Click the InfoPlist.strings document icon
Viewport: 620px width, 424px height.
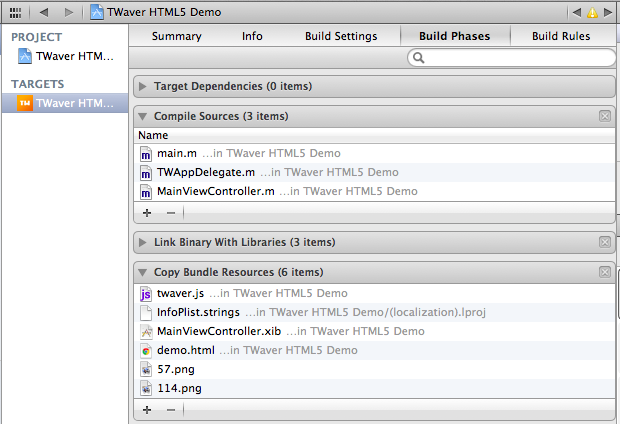point(146,312)
